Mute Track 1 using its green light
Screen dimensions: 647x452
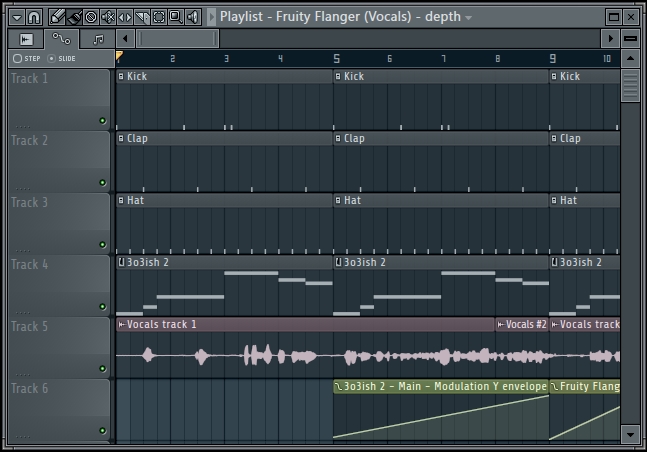pos(103,121)
